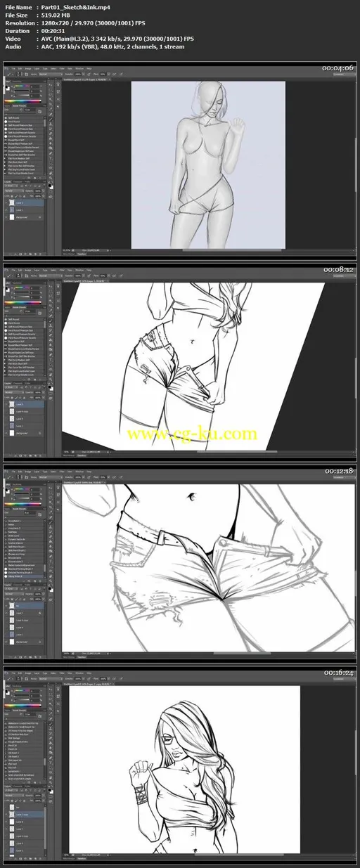Choose the Clone Stamp tool in the 00:08:12 frame

point(51,325)
